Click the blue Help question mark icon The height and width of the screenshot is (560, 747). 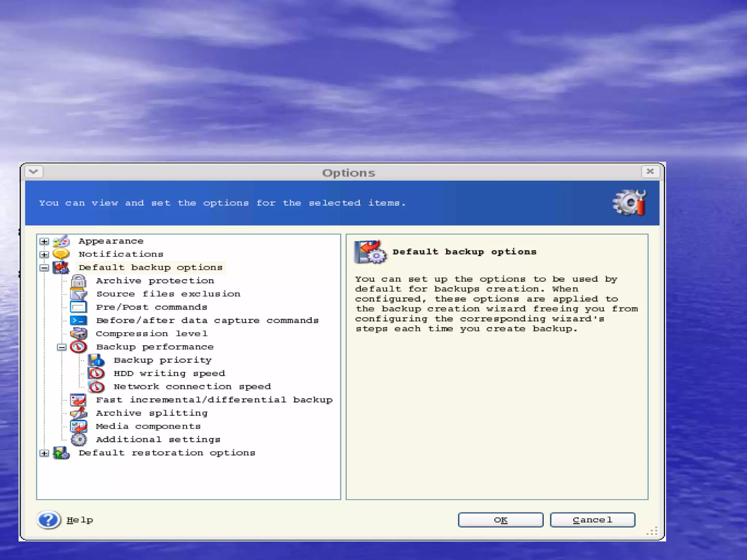pos(49,520)
